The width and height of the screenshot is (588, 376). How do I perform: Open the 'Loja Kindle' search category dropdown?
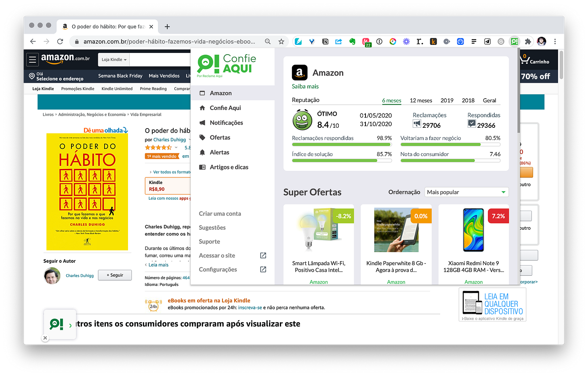click(114, 60)
